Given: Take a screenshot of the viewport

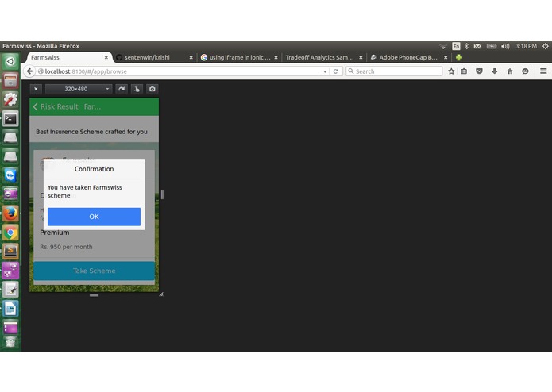Looking at the screenshot, I should coord(152,89).
